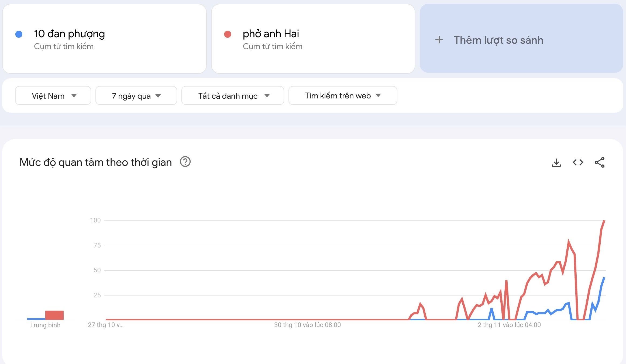The image size is (626, 364).
Task: Open the Tìm kiếm trên web dropdown
Action: [x=342, y=95]
